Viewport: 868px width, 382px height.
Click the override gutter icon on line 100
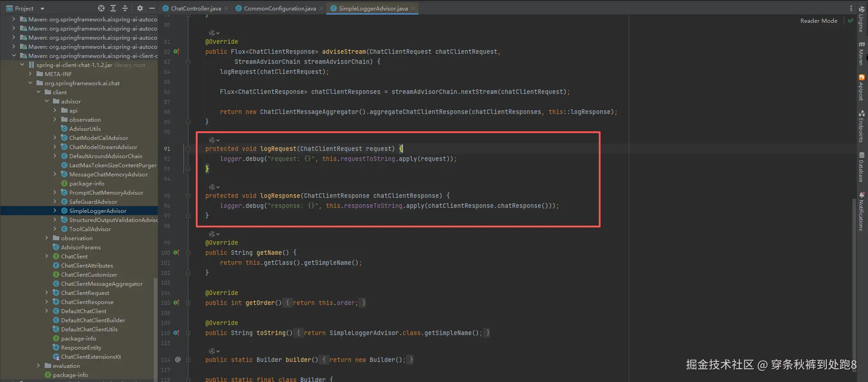176,253
